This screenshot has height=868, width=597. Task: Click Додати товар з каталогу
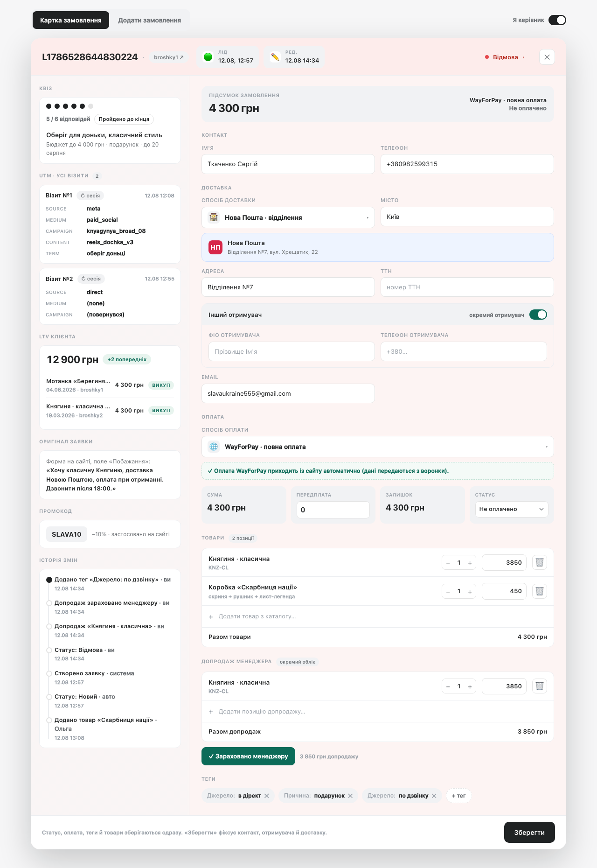coord(378,616)
